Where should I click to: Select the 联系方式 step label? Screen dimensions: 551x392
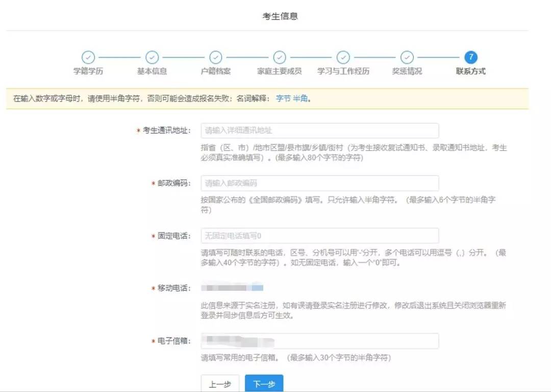pyautogui.click(x=471, y=71)
